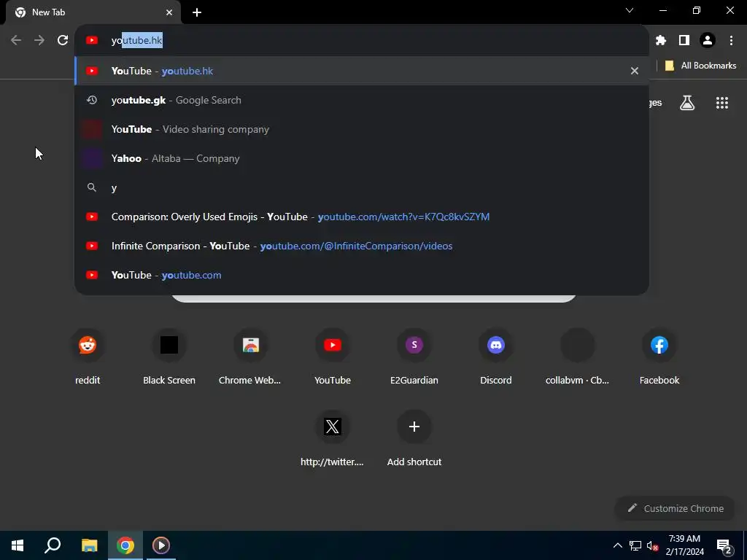Open the Windows Start menu
The image size is (747, 560).
pos(18,545)
